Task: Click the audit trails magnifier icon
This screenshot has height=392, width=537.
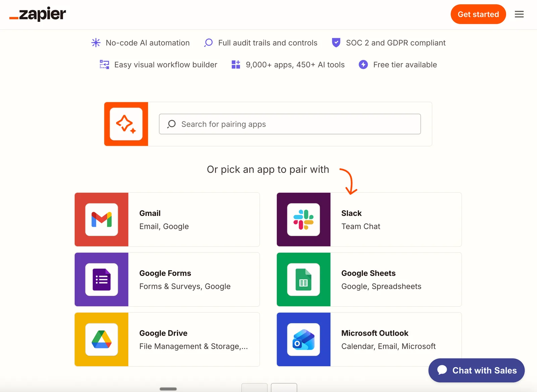Action: click(x=208, y=43)
